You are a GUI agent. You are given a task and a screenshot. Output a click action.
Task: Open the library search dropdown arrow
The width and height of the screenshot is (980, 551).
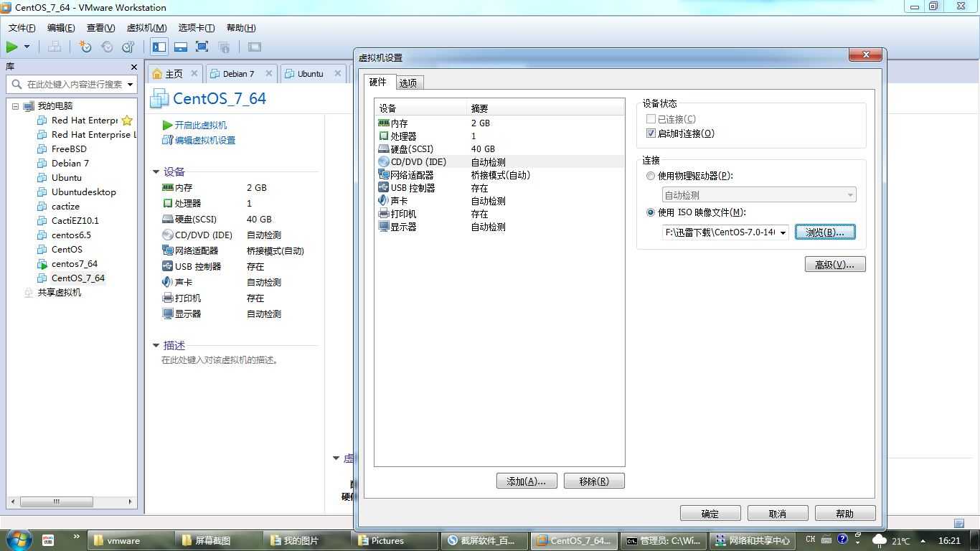[130, 84]
